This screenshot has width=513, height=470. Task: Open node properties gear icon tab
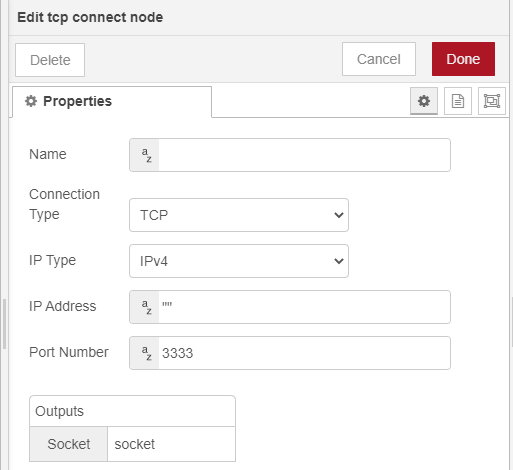(x=424, y=101)
